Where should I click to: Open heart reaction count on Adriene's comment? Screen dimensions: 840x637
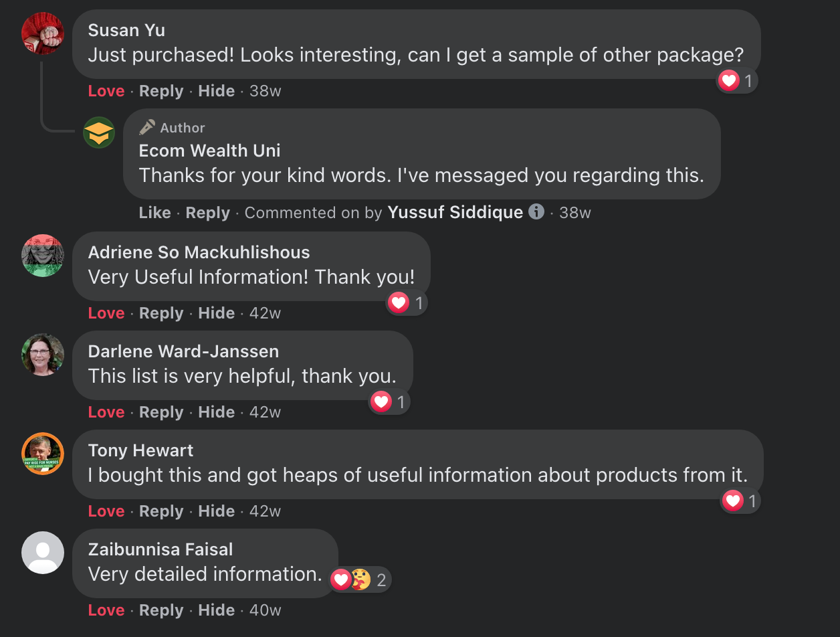pyautogui.click(x=407, y=303)
